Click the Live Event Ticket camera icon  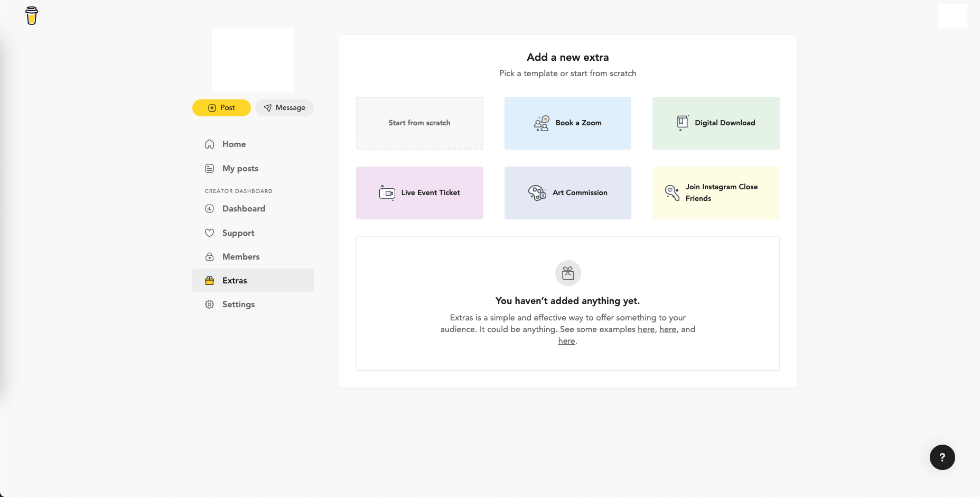[387, 193]
